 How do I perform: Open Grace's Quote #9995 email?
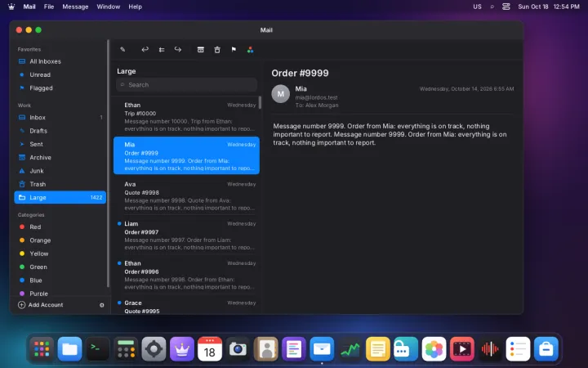(186, 306)
